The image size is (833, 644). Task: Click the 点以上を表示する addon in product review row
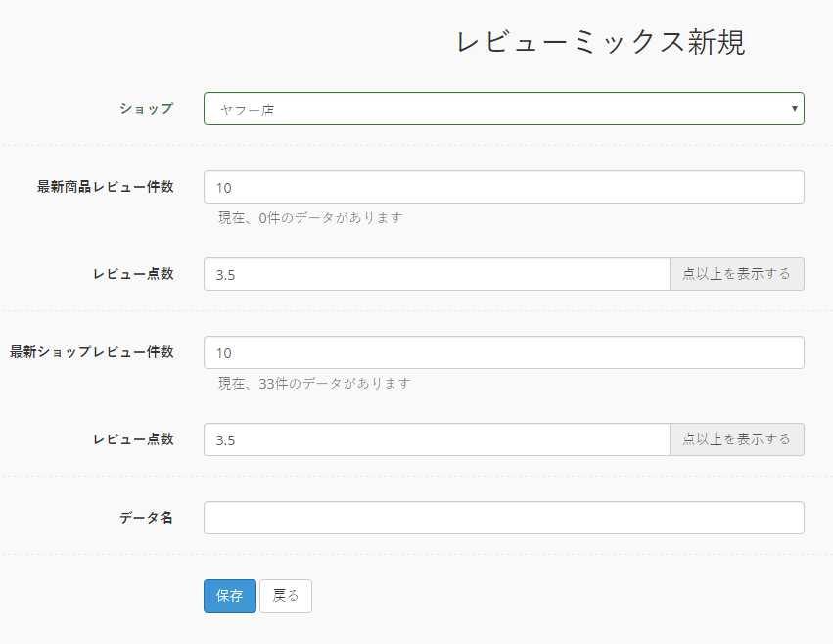click(737, 274)
